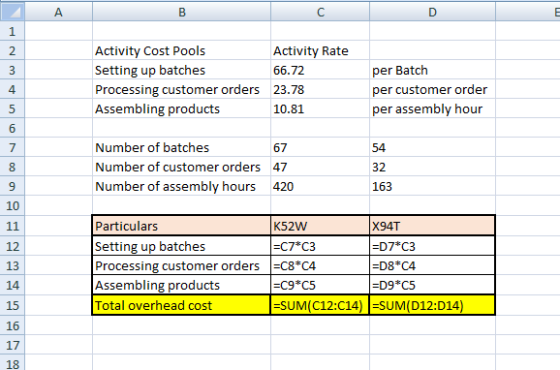Select the cell with value 163

432,186
